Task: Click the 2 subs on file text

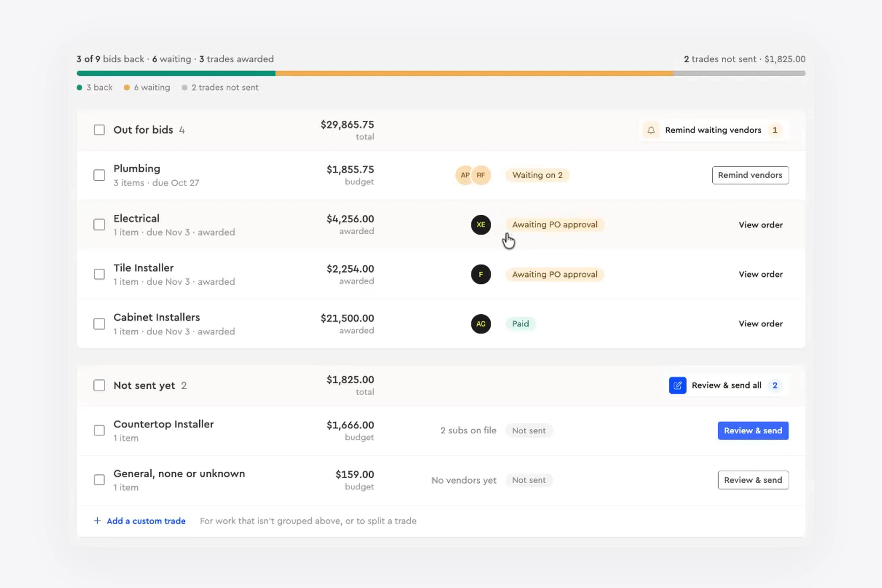Action: point(468,431)
